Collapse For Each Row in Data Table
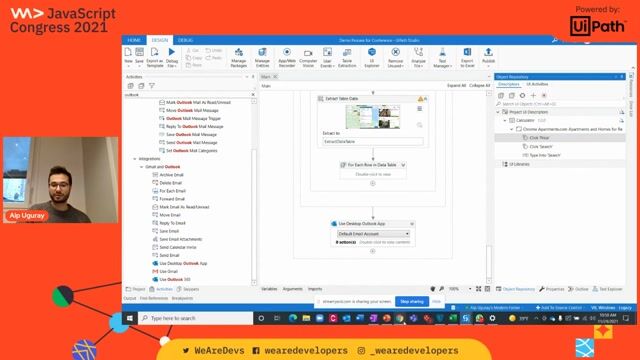 tap(403, 165)
